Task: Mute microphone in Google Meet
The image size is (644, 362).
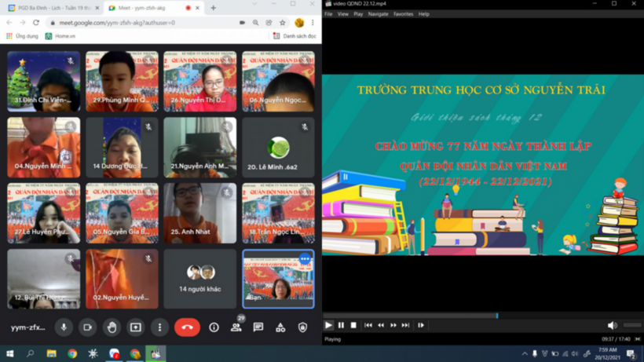Action: [x=64, y=327]
